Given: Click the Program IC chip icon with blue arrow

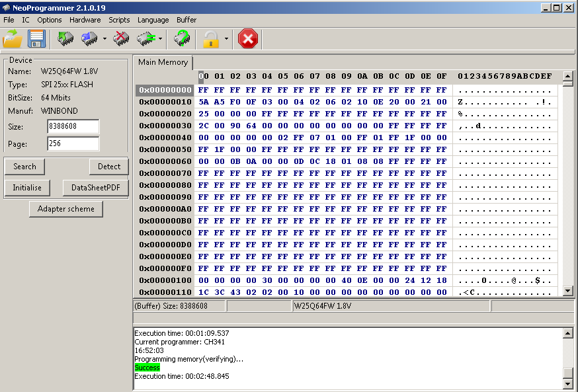Looking at the screenshot, I should (x=89, y=39).
